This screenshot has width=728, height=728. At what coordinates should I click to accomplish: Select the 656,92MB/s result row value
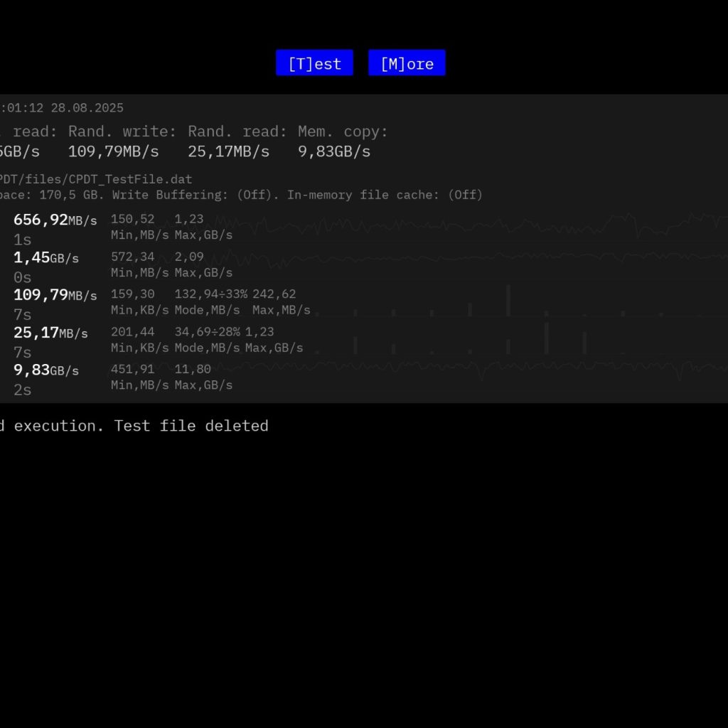55,220
